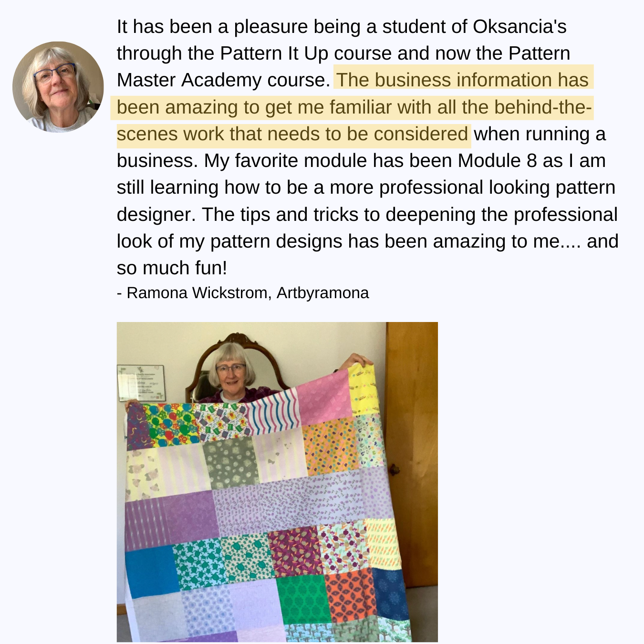Pick the solid green quilt patch
The image size is (644, 644).
[x=303, y=600]
